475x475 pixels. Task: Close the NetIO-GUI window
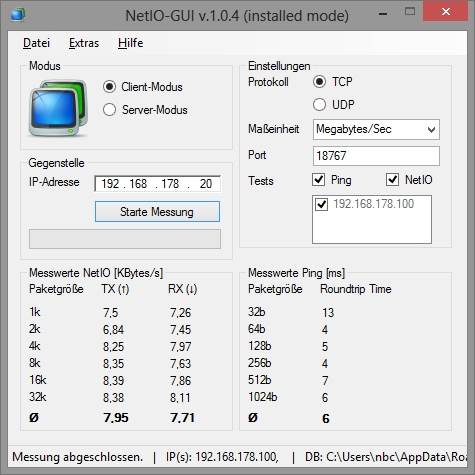coord(446,12)
